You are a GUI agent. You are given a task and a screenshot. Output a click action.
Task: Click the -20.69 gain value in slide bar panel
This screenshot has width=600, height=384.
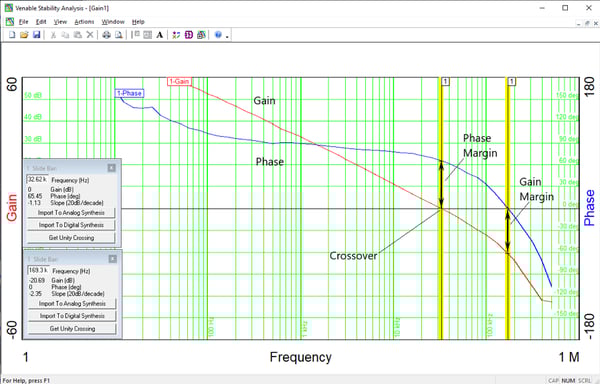click(37, 281)
